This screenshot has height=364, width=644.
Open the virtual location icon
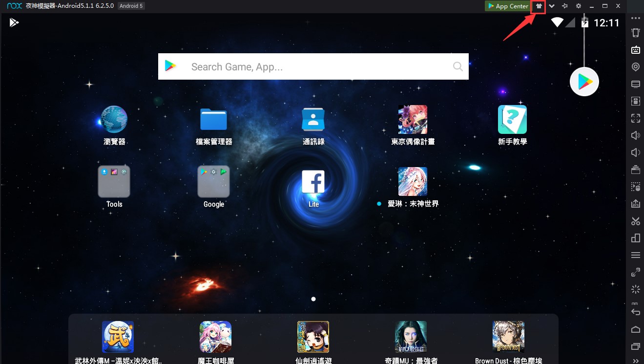click(x=636, y=67)
